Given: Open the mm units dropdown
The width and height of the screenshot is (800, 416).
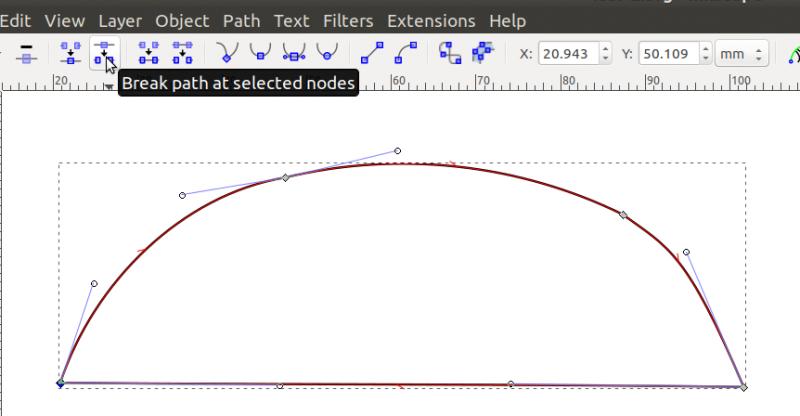Looking at the screenshot, I should (x=741, y=53).
